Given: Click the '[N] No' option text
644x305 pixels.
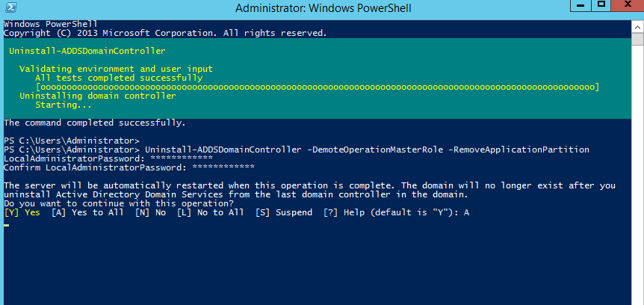Looking at the screenshot, I should tap(151, 212).
